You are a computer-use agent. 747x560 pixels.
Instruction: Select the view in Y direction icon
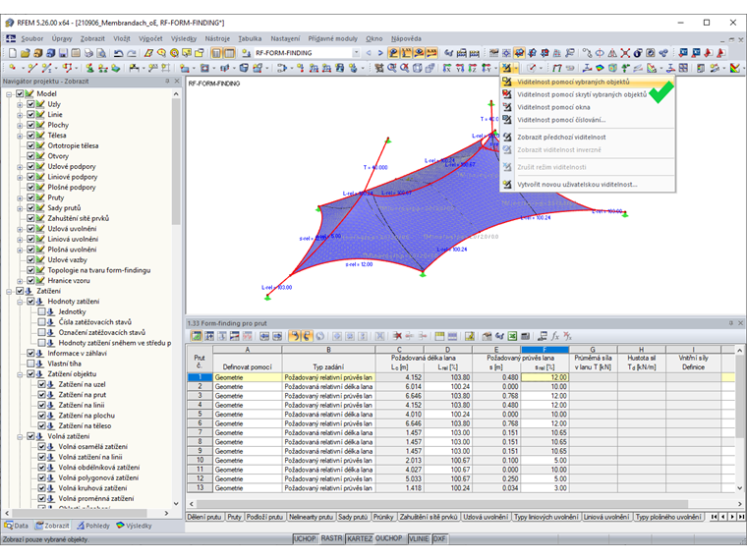pos(460,68)
